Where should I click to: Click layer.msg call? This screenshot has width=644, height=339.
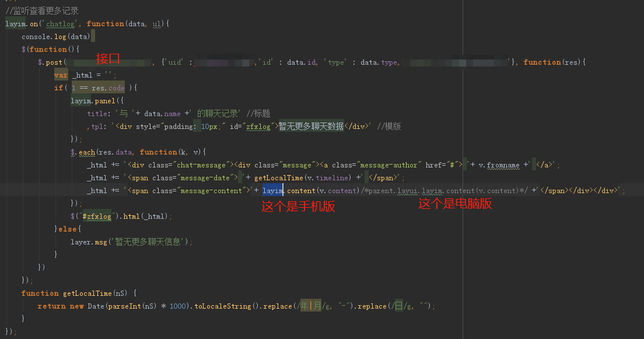(89, 242)
